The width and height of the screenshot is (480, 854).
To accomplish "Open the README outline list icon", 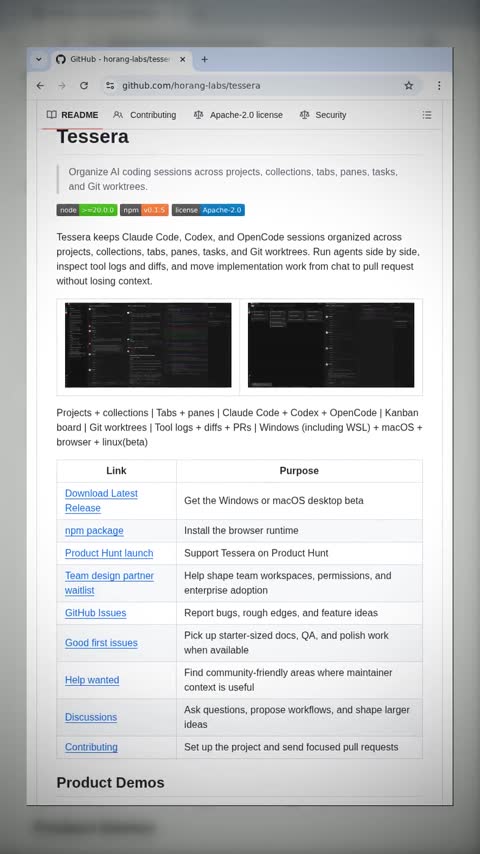I will tap(427, 115).
